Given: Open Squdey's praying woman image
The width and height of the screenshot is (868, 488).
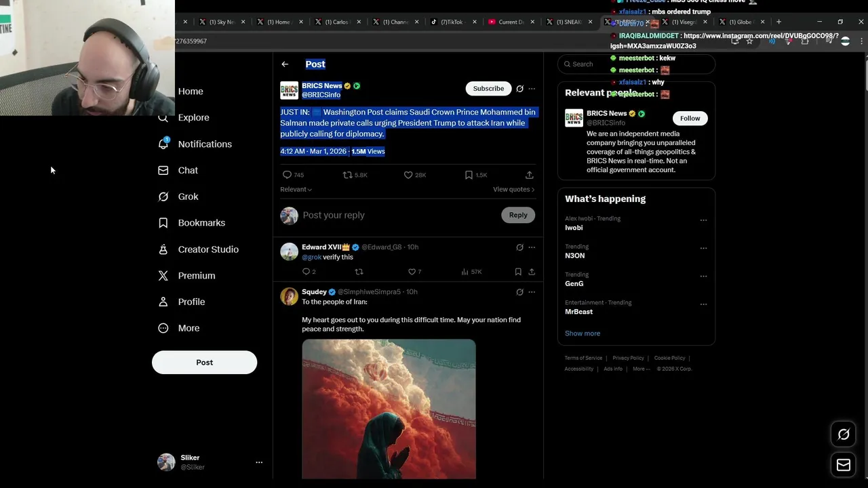Looking at the screenshot, I should (x=389, y=409).
